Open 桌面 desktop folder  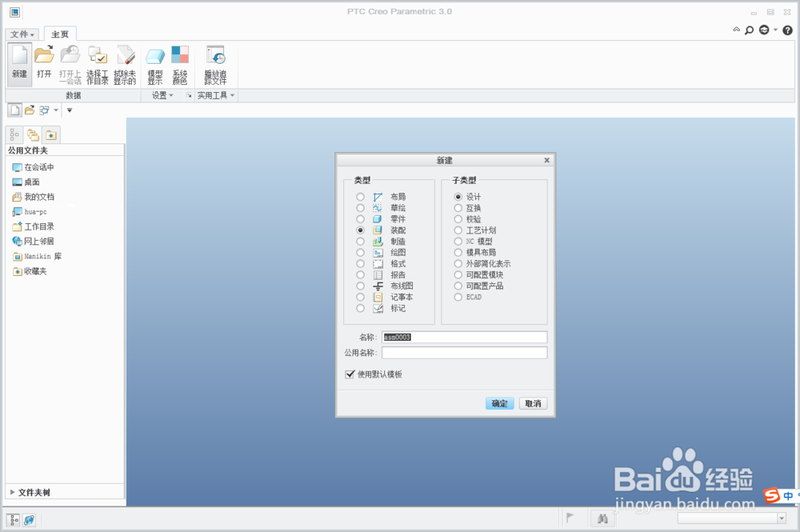pos(26,182)
